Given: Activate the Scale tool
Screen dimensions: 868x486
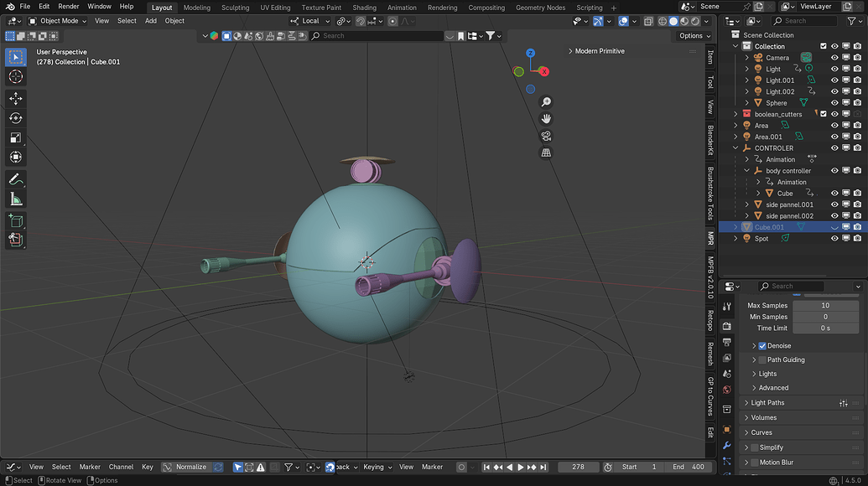Looking at the screenshot, I should 15,137.
